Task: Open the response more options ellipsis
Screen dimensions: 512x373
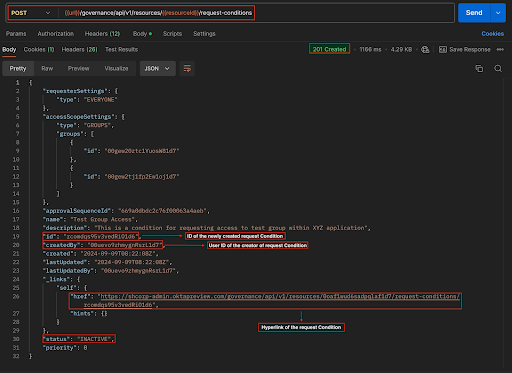Action: point(500,50)
